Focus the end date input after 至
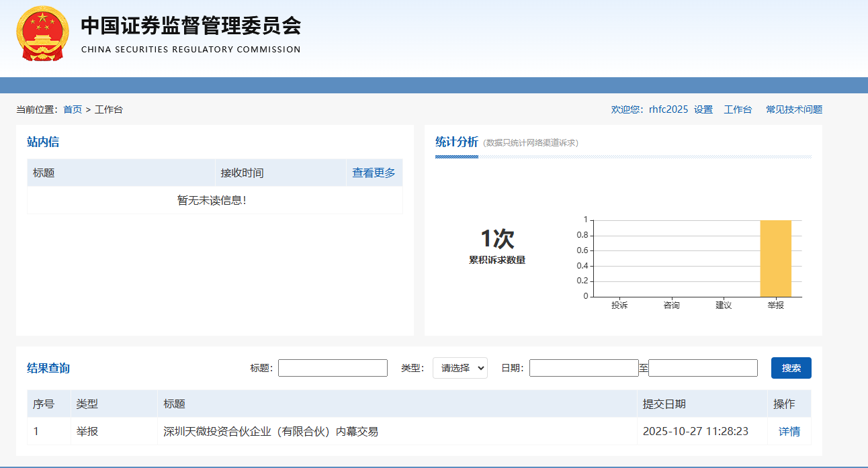The width and height of the screenshot is (868, 468). pos(703,368)
